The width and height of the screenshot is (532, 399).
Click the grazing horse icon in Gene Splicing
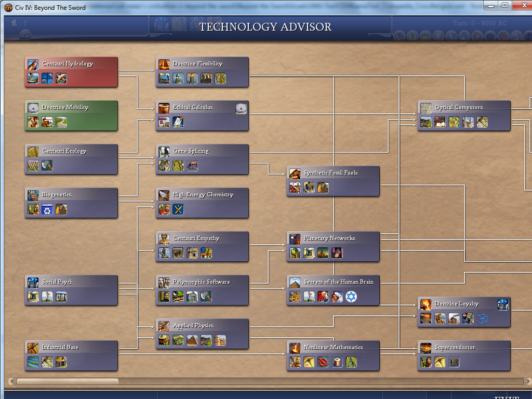point(192,166)
